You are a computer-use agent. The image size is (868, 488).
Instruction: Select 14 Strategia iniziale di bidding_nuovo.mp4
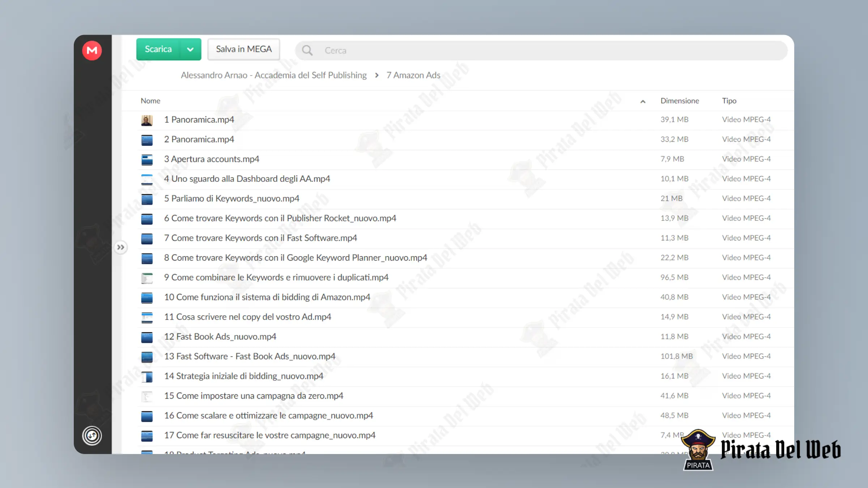243,376
